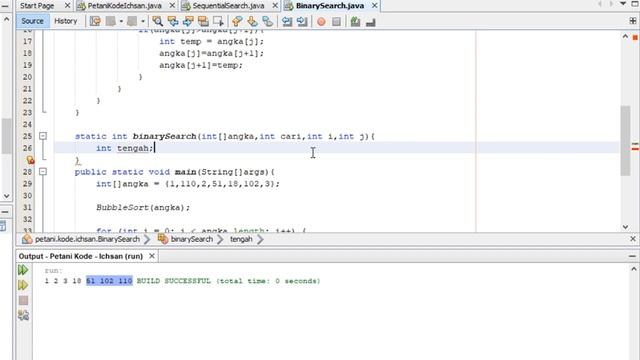Switch to the Start Page tab
The height and width of the screenshot is (360, 640).
click(38, 6)
